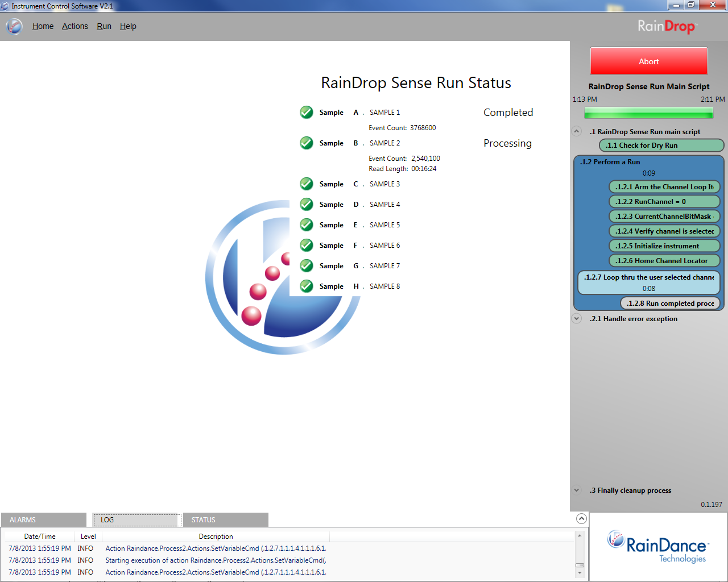The image size is (728, 582).
Task: Click the Date/Time column header in log
Action: [x=40, y=537]
